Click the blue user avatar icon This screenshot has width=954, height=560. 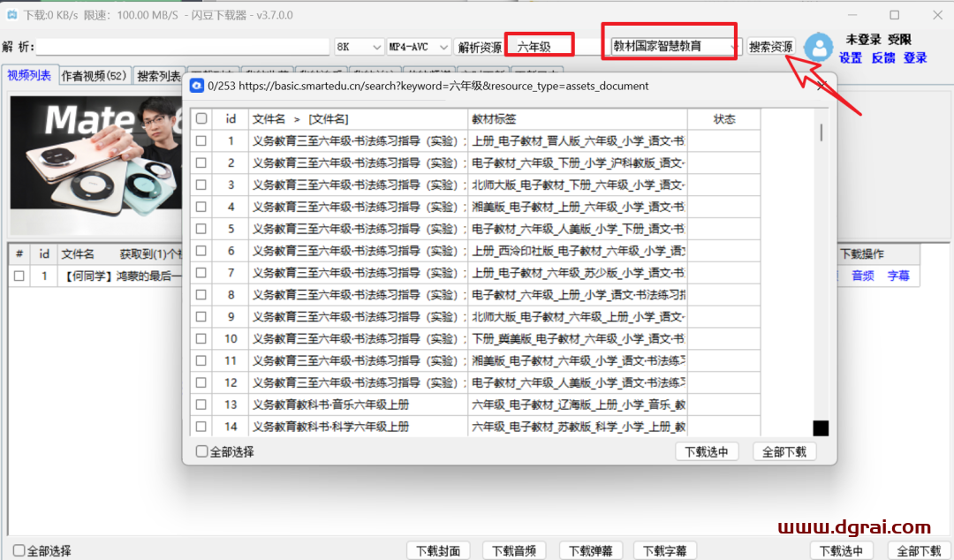click(x=819, y=48)
